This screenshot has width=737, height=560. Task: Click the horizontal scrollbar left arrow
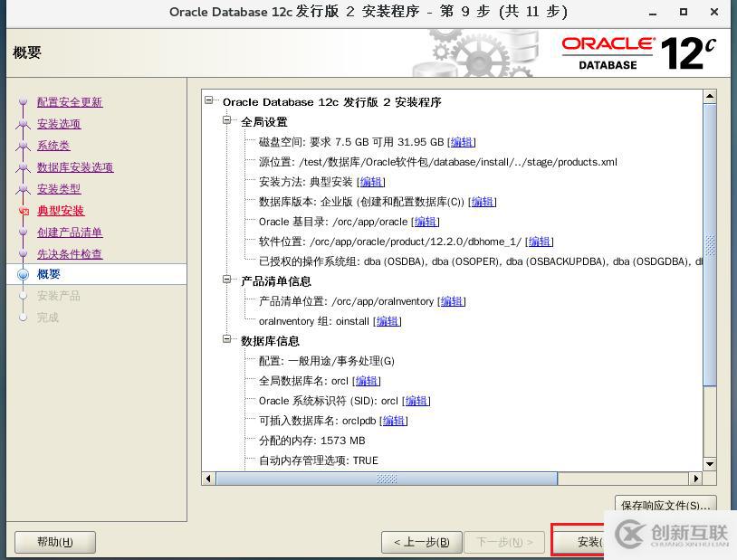coord(208,479)
